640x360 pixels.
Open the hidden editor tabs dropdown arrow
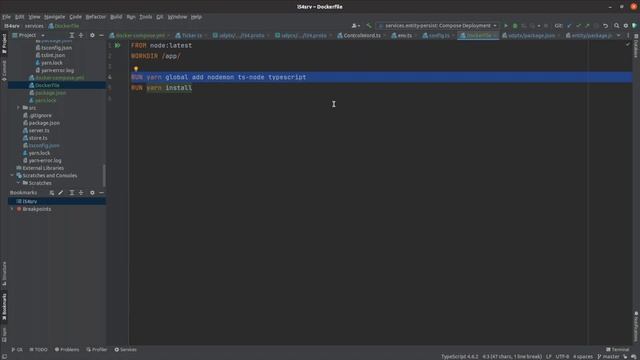618,36
